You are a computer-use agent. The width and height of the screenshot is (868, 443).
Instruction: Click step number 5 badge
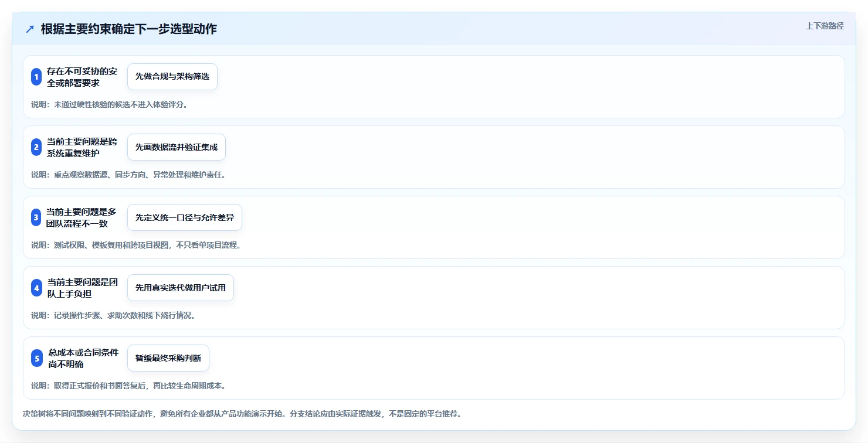coord(36,358)
